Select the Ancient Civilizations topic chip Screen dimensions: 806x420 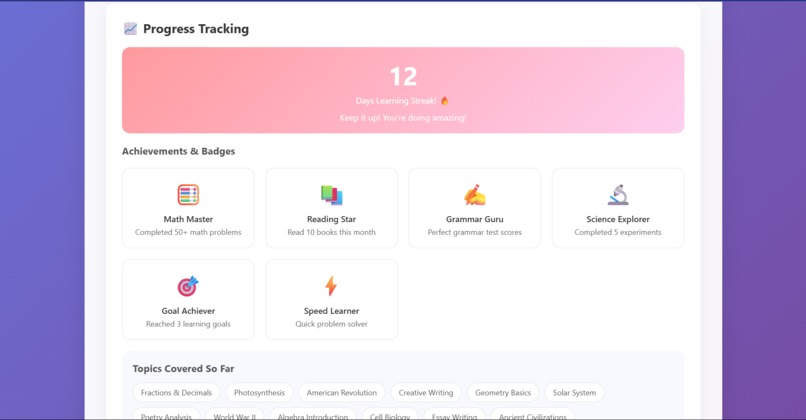click(533, 415)
